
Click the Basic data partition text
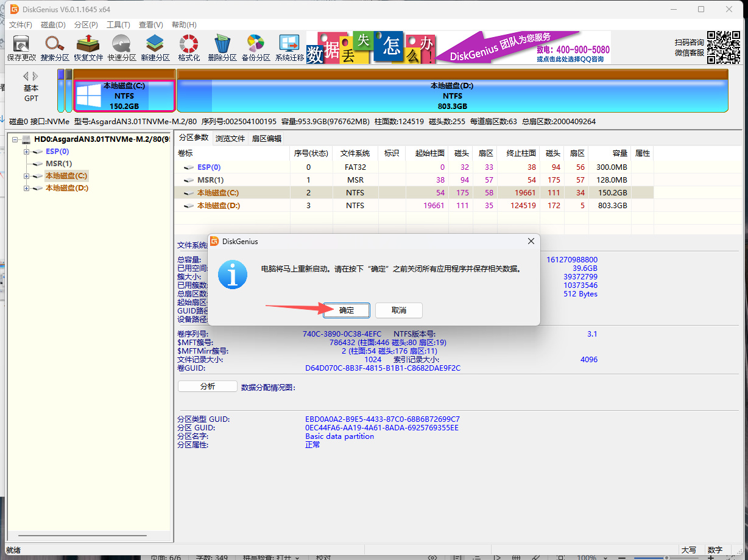pos(339,436)
